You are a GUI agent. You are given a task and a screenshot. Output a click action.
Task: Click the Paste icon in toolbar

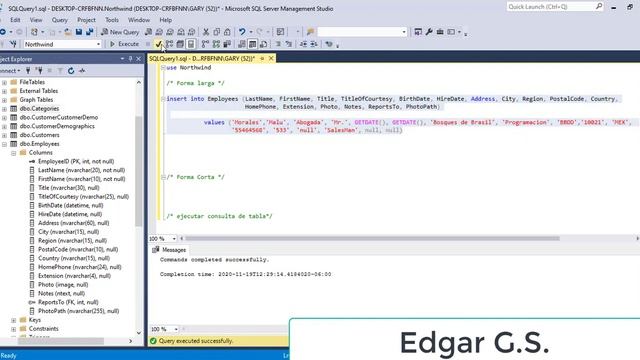click(x=227, y=32)
